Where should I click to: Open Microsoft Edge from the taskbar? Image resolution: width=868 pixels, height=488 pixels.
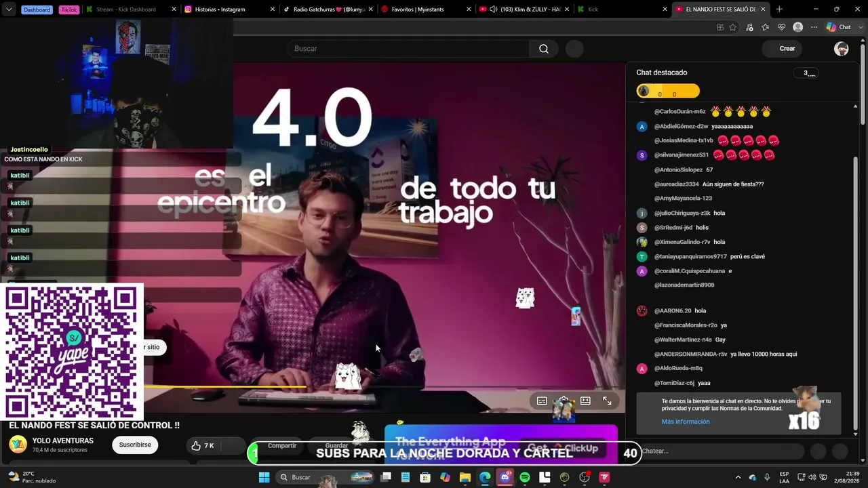[x=485, y=477]
